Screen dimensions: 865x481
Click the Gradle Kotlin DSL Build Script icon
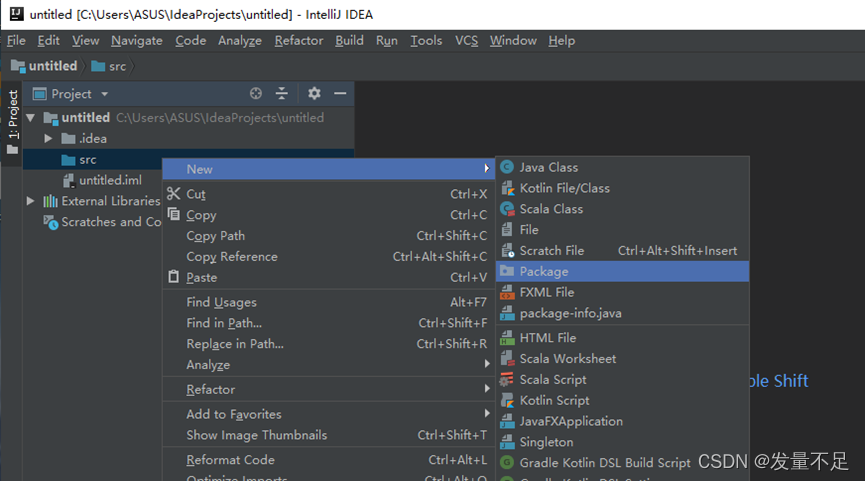click(507, 462)
